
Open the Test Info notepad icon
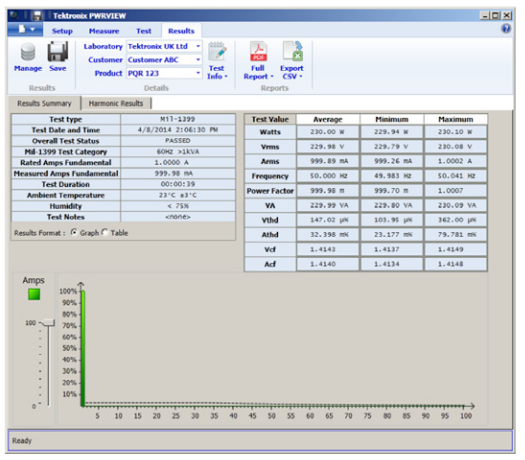(217, 51)
